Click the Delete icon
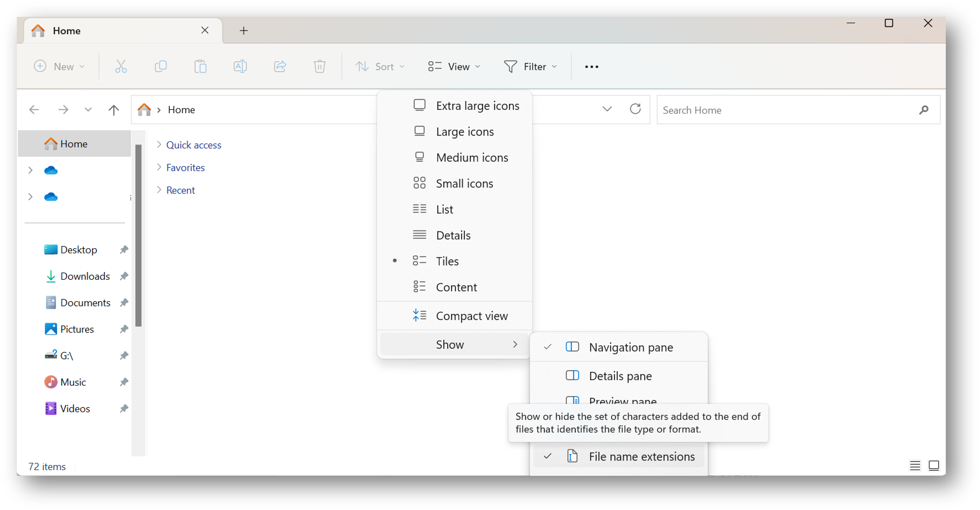Screen dimensions: 980x510 click(x=320, y=66)
